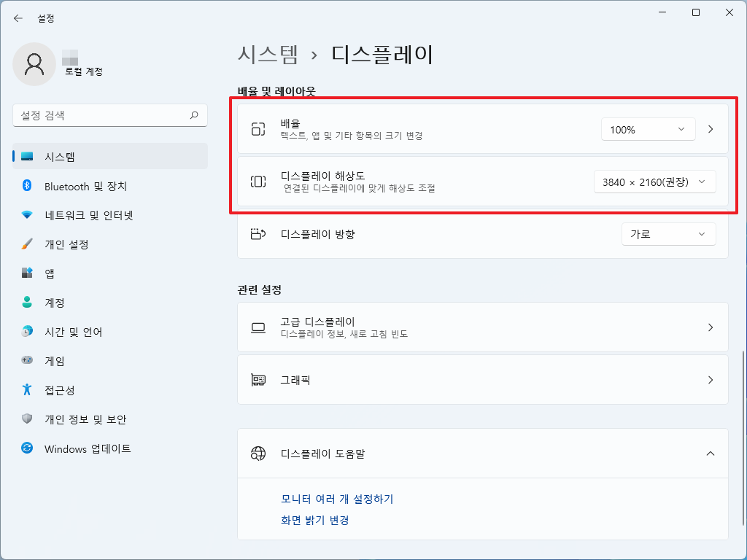
Task: Expand 배율 advanced options chevron
Action: [711, 129]
